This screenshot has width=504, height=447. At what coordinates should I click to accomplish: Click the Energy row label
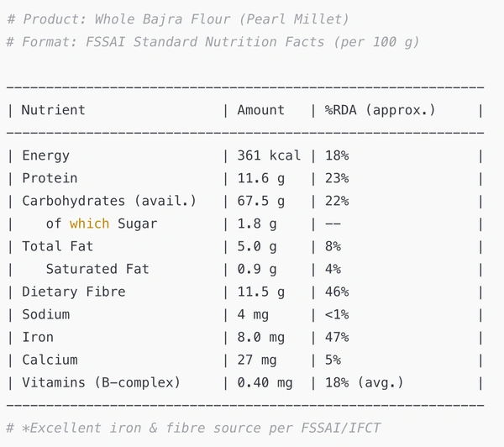(x=45, y=155)
